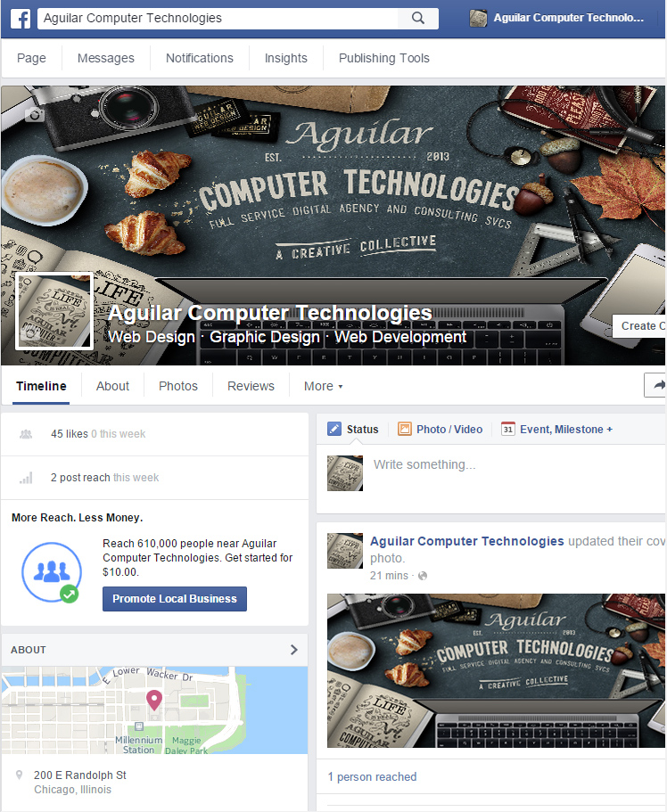Open the cover photo in the post

coord(496,670)
